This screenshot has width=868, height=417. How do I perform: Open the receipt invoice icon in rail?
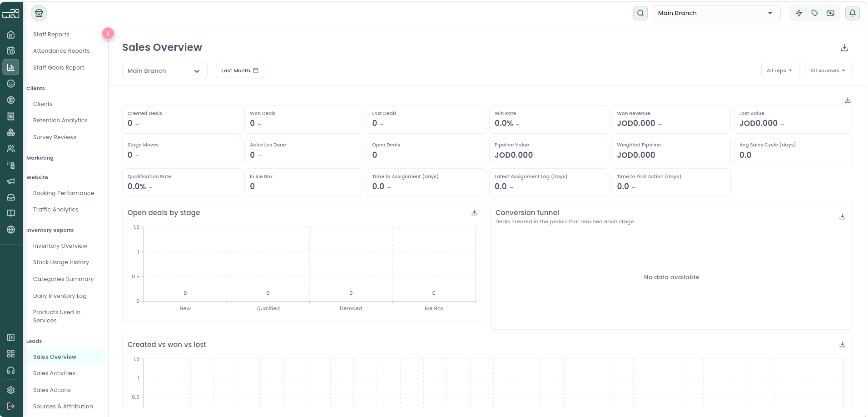point(11,116)
